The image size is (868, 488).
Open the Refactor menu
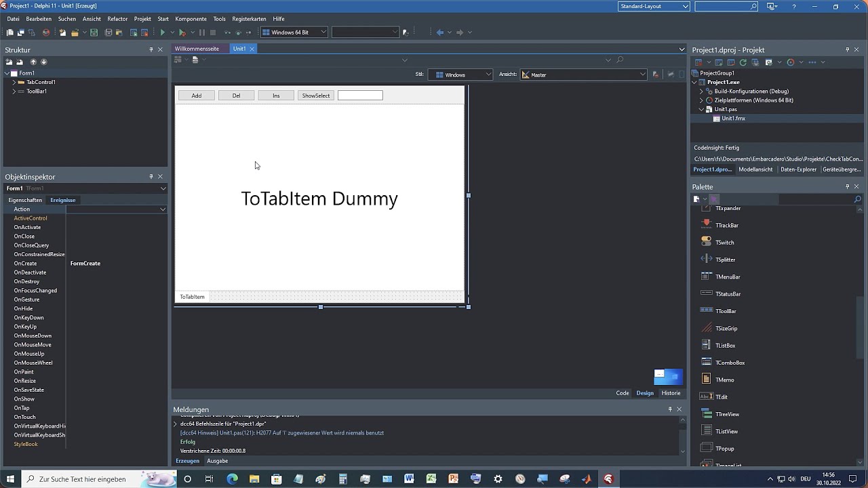(117, 19)
